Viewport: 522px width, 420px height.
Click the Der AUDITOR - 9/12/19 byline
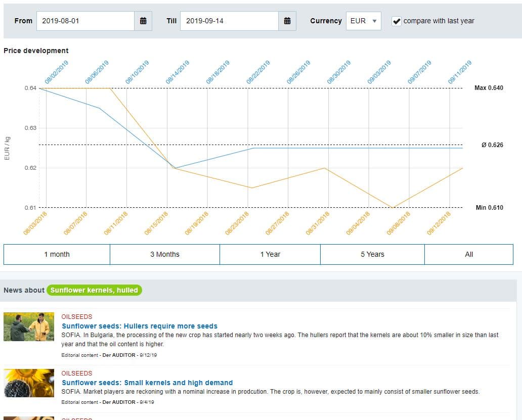129,355
